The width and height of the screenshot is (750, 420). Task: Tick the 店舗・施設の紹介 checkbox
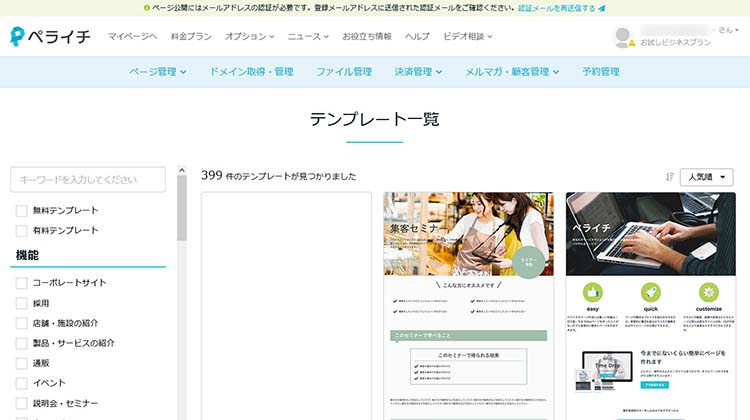pyautogui.click(x=22, y=323)
